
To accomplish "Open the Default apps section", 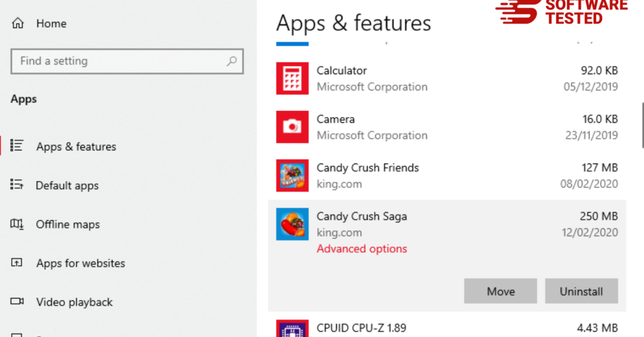I will pyautogui.click(x=67, y=186).
